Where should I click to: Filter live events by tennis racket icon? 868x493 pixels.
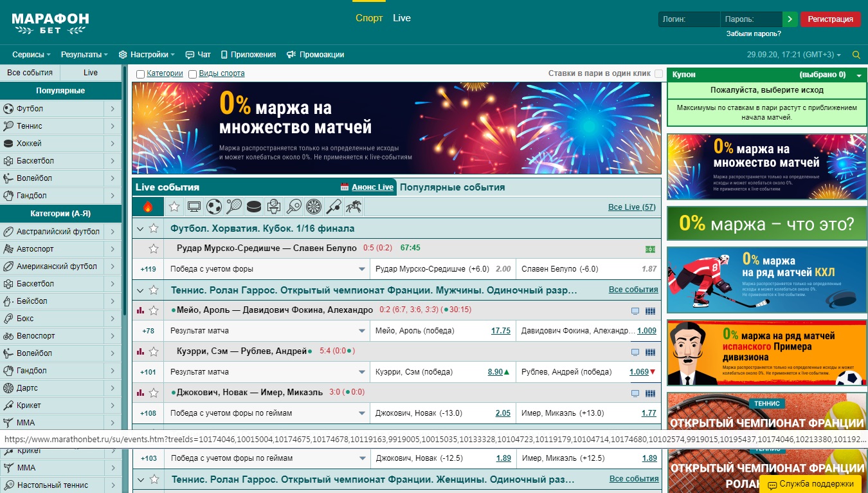234,207
